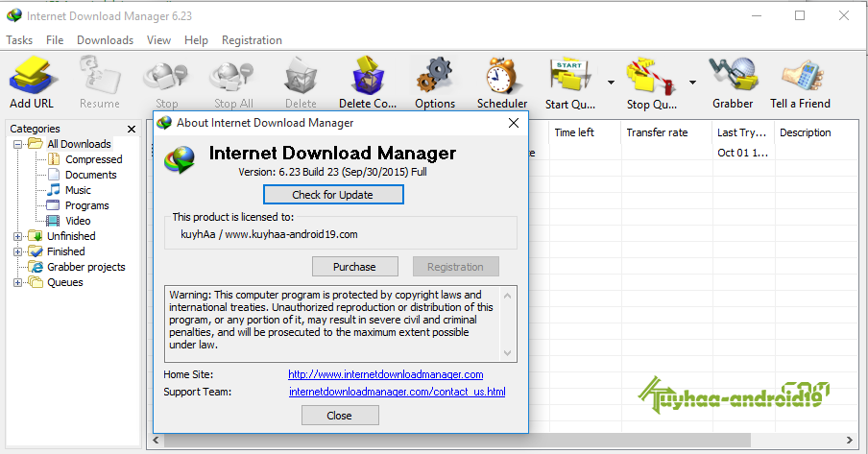868x454 pixels.
Task: Select the Unfinished category label
Action: pyautogui.click(x=71, y=236)
